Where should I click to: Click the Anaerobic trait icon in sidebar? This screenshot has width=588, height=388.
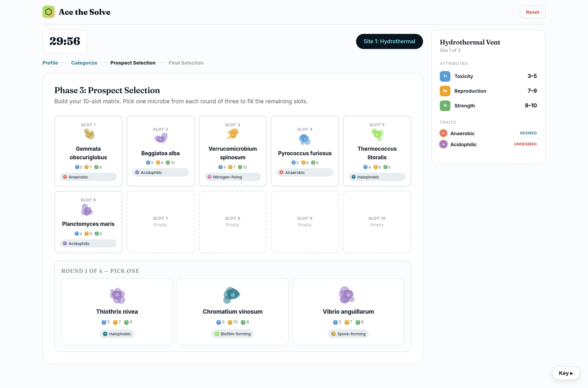[x=443, y=133]
